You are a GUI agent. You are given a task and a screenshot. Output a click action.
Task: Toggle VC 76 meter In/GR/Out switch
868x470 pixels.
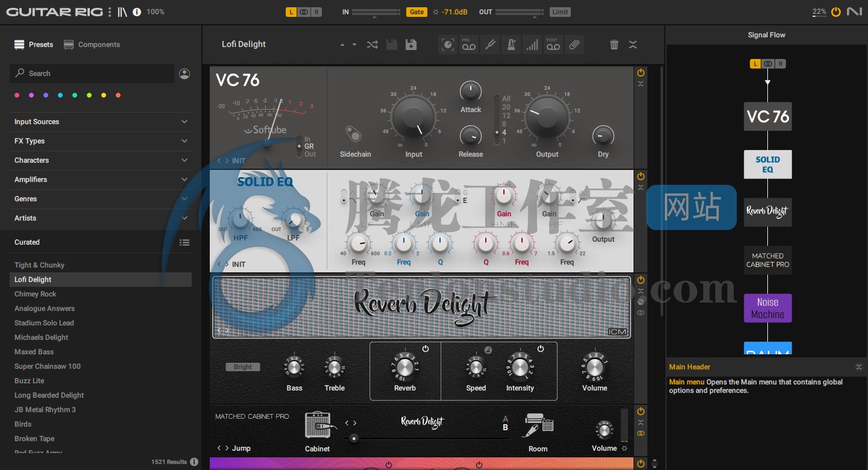point(298,146)
